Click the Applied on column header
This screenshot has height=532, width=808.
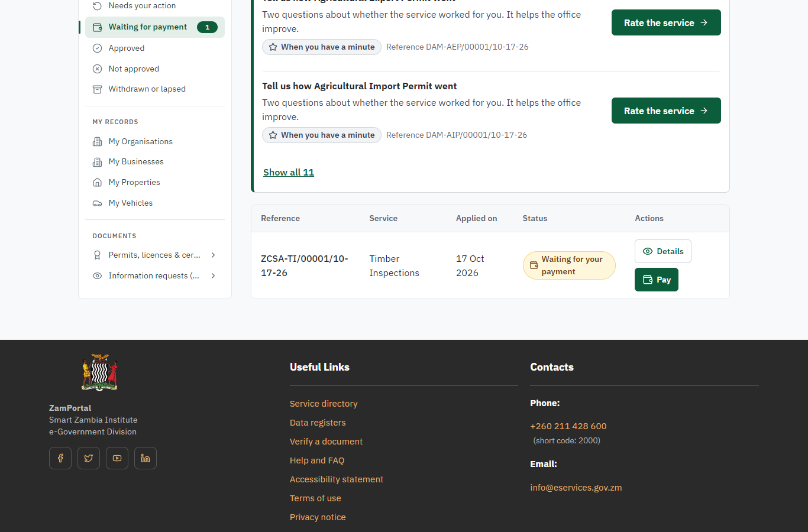pyautogui.click(x=476, y=219)
